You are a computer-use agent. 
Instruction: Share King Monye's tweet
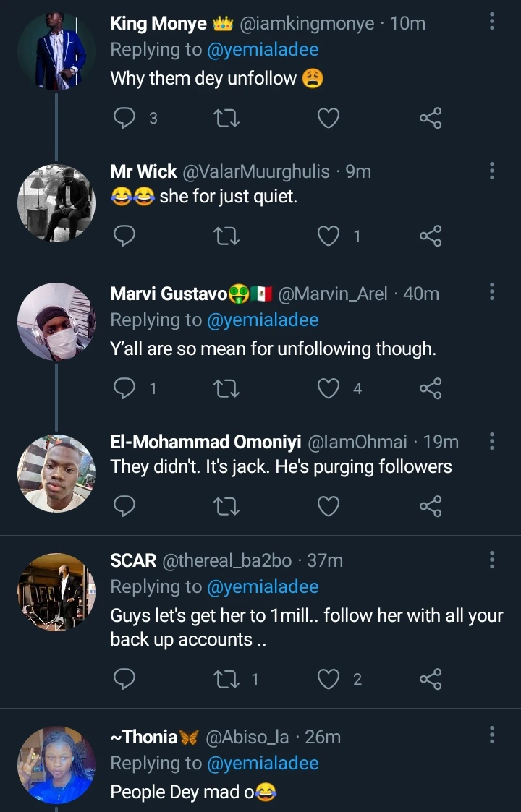point(431,118)
